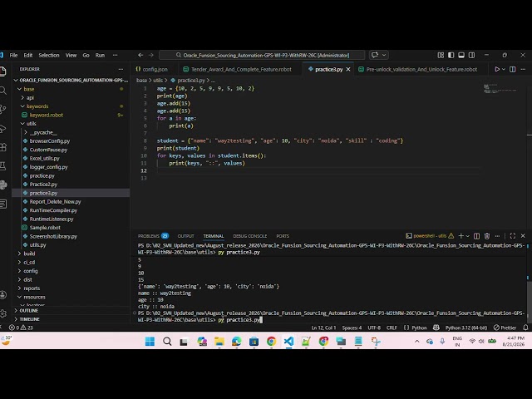Open Windows taskbar search
The image size is (532, 399).
coord(167,341)
